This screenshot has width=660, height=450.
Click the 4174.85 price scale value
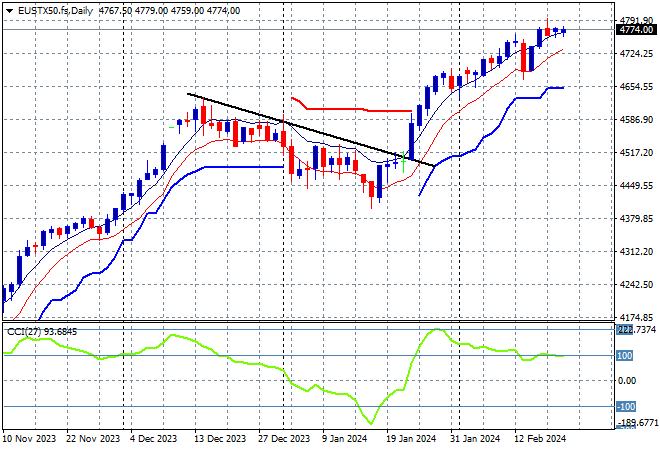(x=636, y=317)
